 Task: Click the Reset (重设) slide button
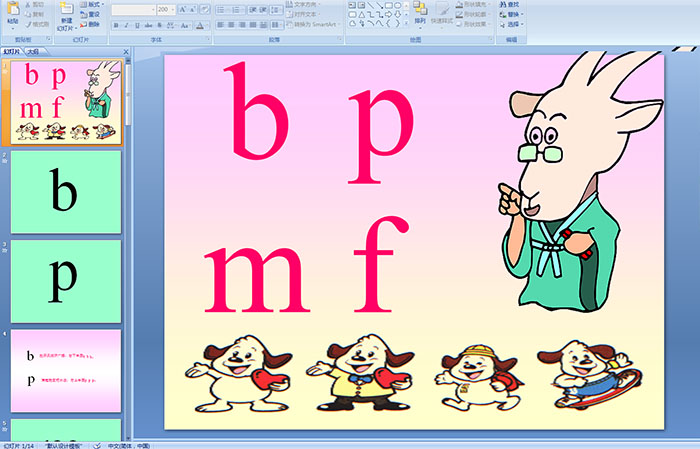[91, 15]
